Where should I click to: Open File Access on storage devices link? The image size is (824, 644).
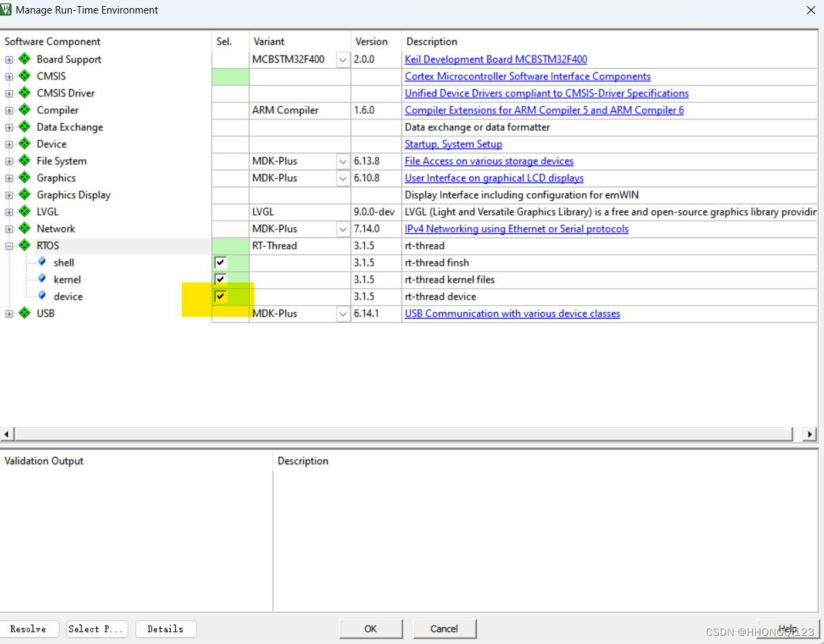489,161
